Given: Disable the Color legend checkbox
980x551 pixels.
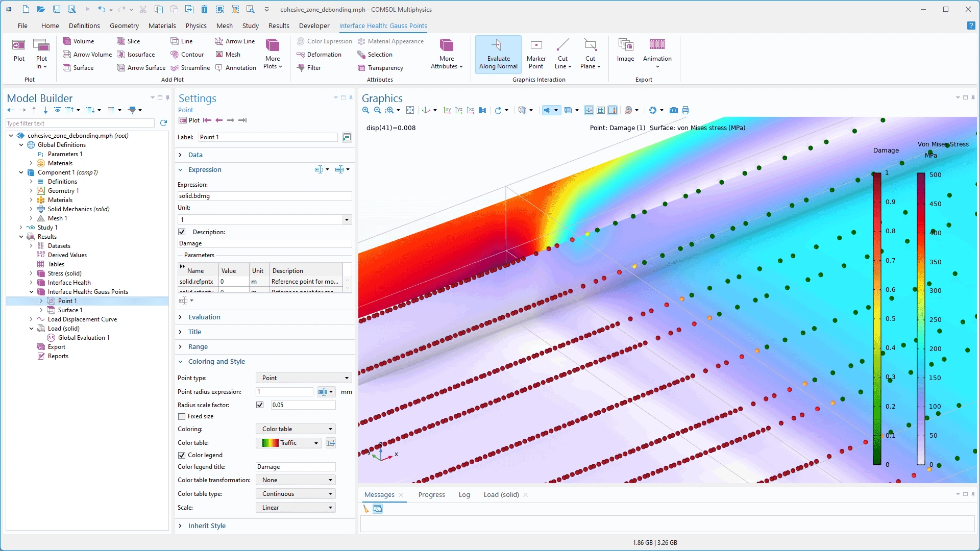Looking at the screenshot, I should point(182,455).
